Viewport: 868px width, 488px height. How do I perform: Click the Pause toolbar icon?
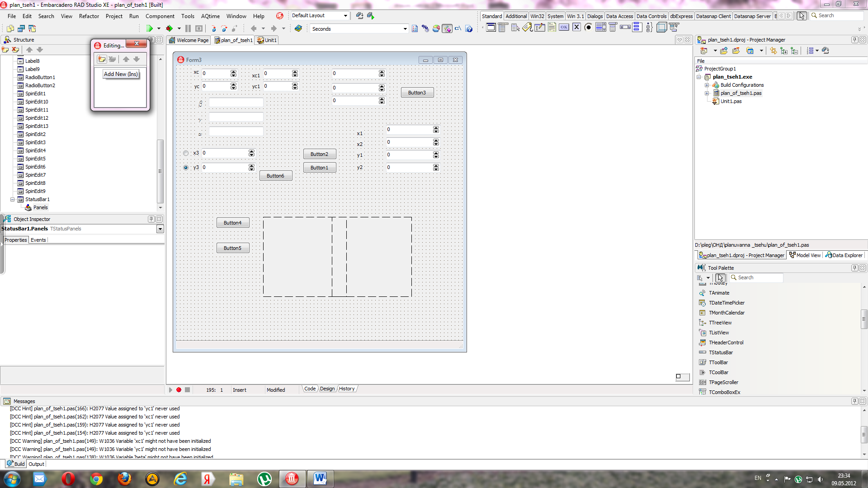tap(188, 28)
